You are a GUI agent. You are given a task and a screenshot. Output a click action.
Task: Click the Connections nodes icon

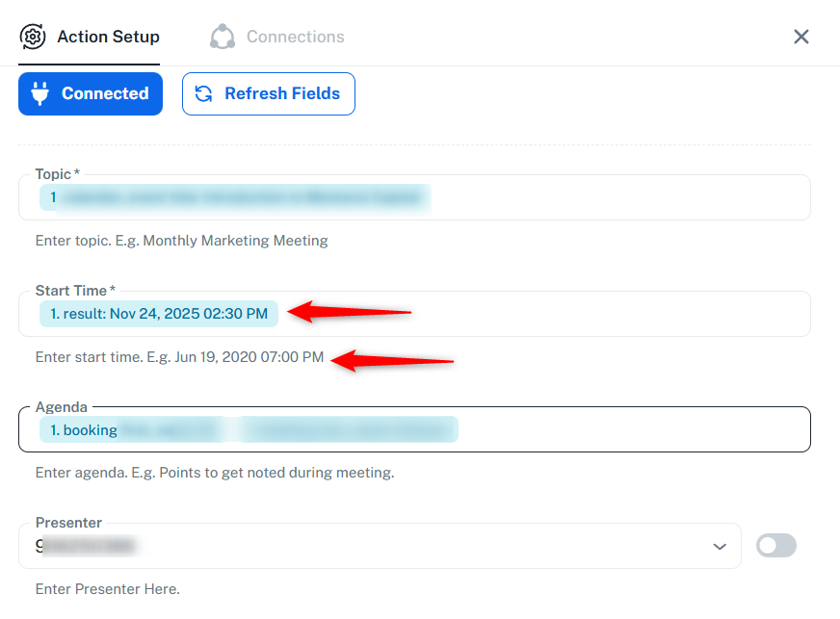(x=223, y=37)
